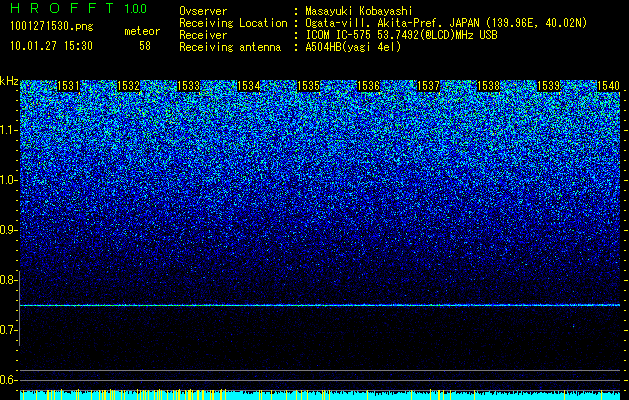The width and height of the screenshot is (629, 400).
Task: Click the Ovserver field label
Action: [x=203, y=11]
